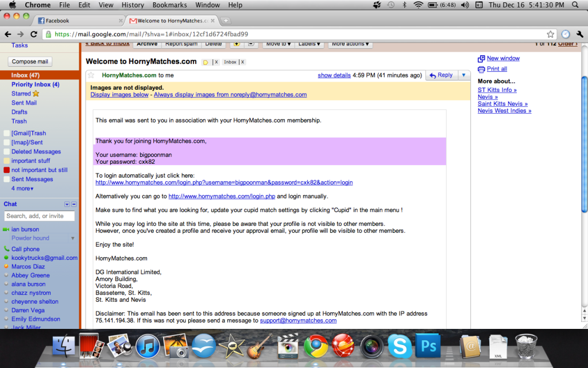This screenshot has width=588, height=368.
Task: Open the reply options dropdown arrow next to Reply
Action: (x=463, y=75)
